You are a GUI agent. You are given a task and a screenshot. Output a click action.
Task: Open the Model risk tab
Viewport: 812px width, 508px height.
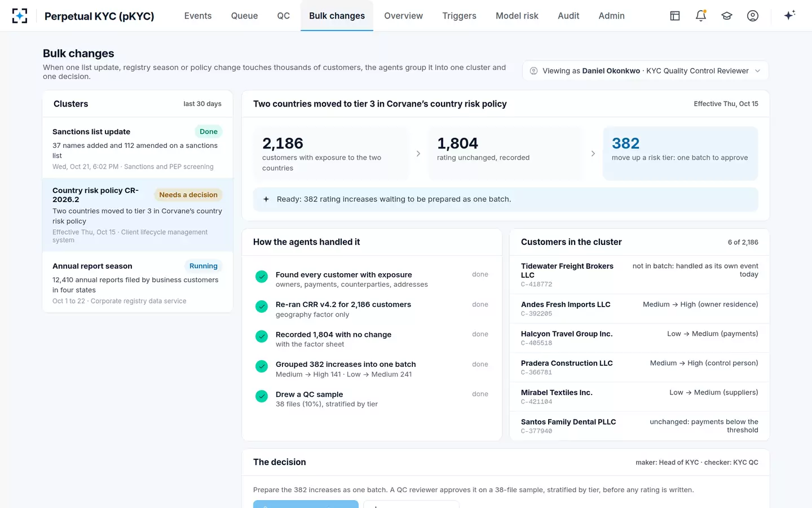(517, 16)
